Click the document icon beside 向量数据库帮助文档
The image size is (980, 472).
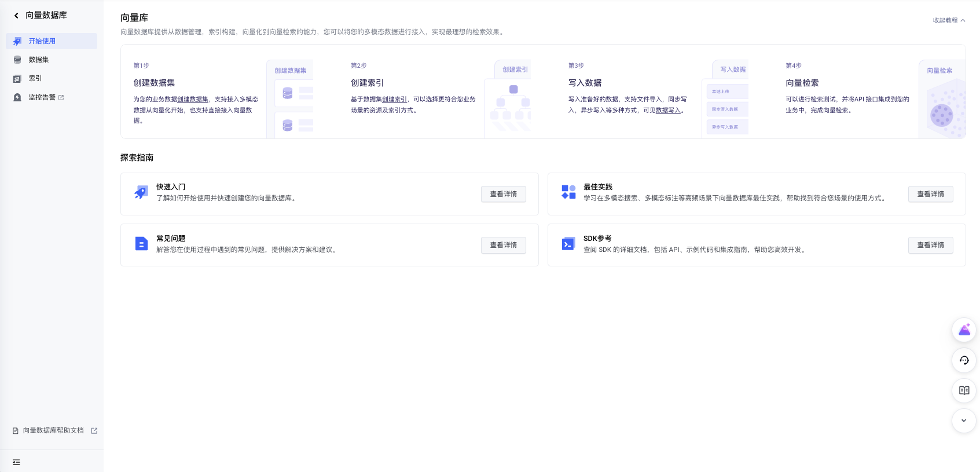[x=16, y=431]
